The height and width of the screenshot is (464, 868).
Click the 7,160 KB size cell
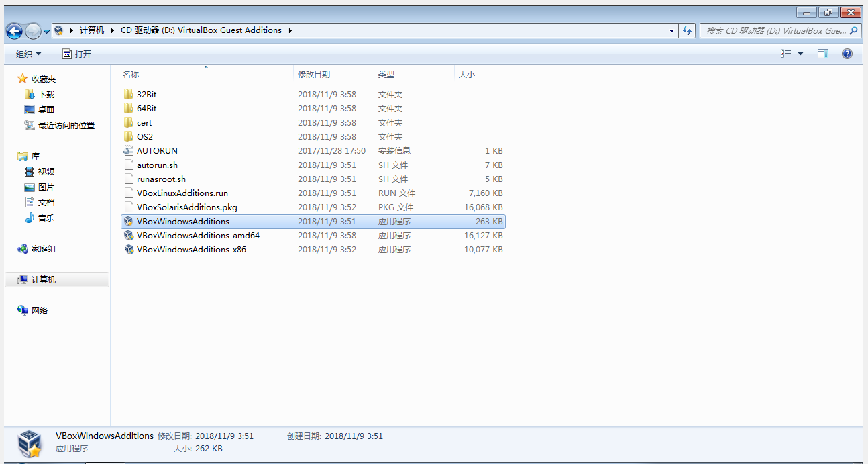coord(486,193)
